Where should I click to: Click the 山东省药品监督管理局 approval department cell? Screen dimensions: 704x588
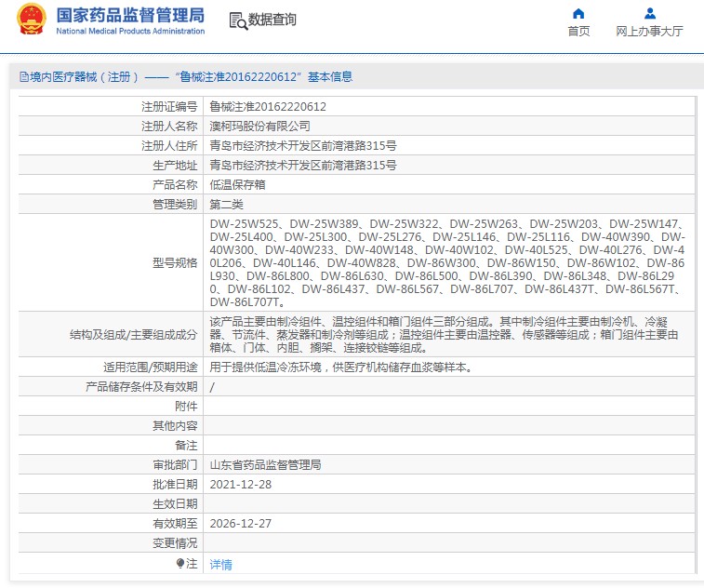click(449, 465)
